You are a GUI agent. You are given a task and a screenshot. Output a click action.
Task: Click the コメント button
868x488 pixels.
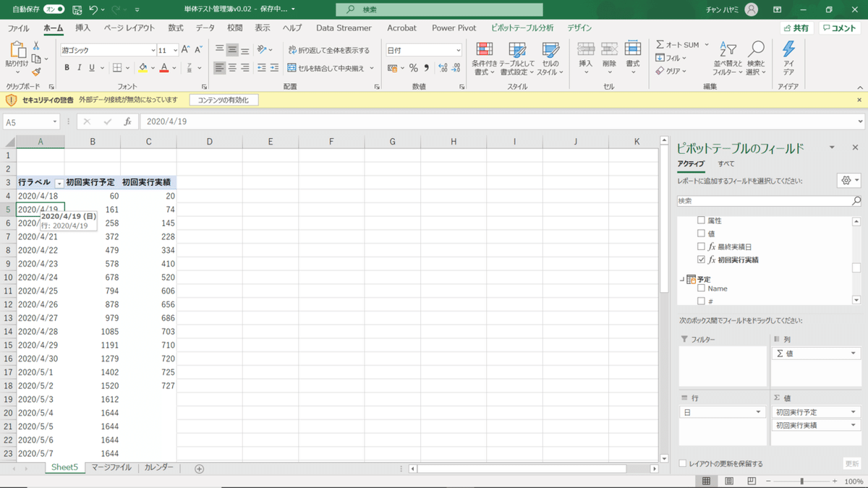[839, 28]
